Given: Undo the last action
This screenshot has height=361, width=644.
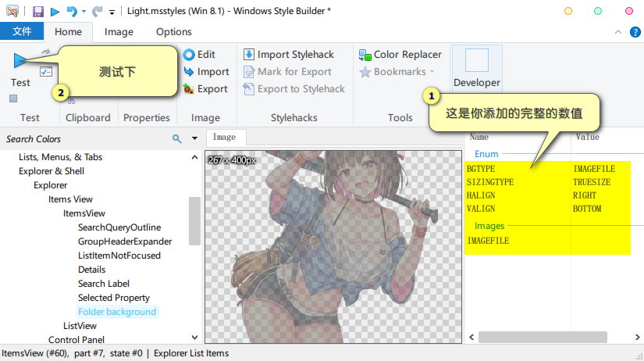Looking at the screenshot, I should tap(72, 11).
